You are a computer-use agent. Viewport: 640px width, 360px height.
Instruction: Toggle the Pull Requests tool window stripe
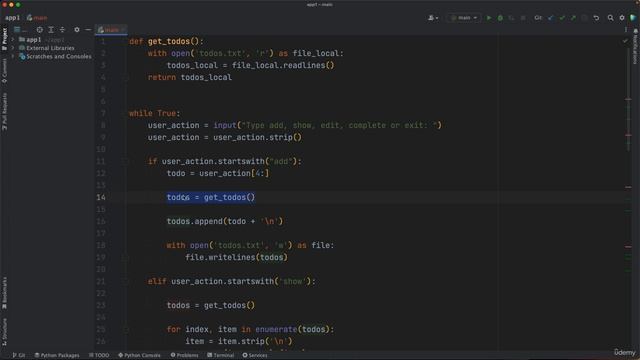point(4,111)
